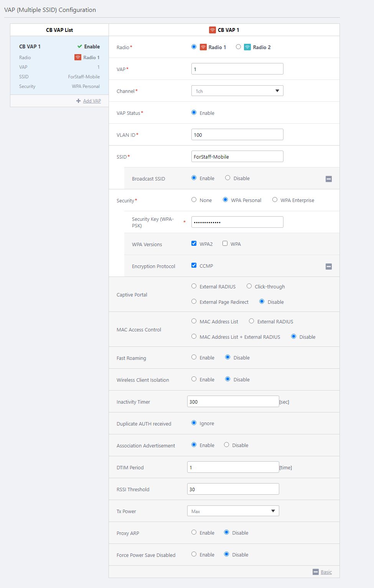The height and width of the screenshot is (588, 374).
Task: Select Click-through captive portal option
Action: click(249, 286)
